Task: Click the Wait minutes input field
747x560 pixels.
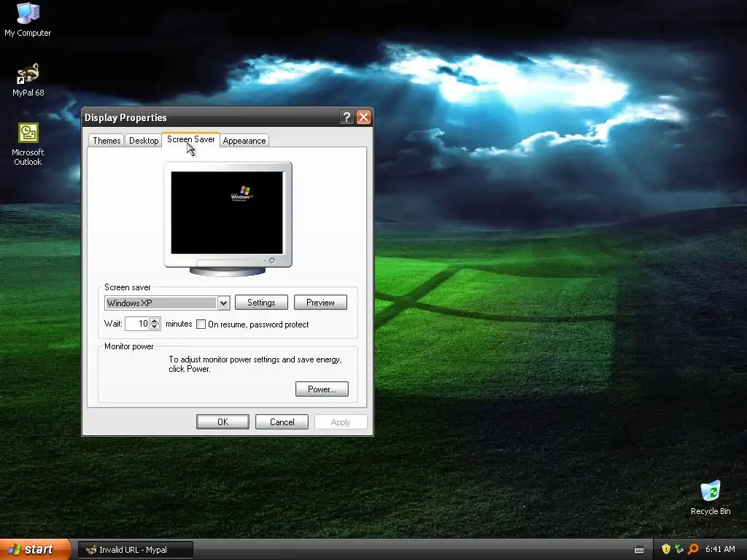Action: [138, 324]
